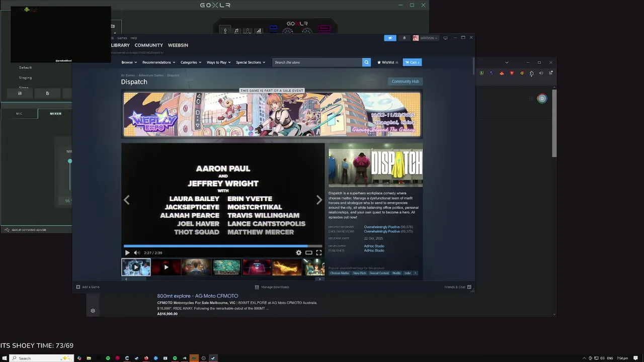Show hidden system tray icons
Screen dimensions: 644x362
(x=584, y=358)
